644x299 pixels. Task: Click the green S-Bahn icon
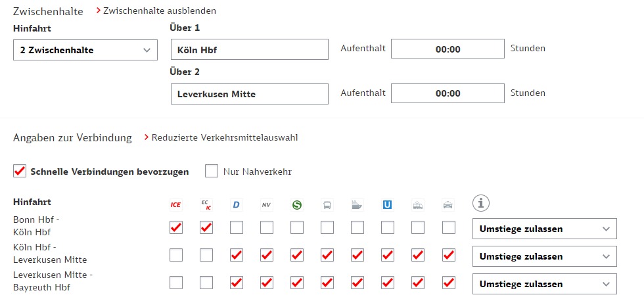pyautogui.click(x=296, y=204)
